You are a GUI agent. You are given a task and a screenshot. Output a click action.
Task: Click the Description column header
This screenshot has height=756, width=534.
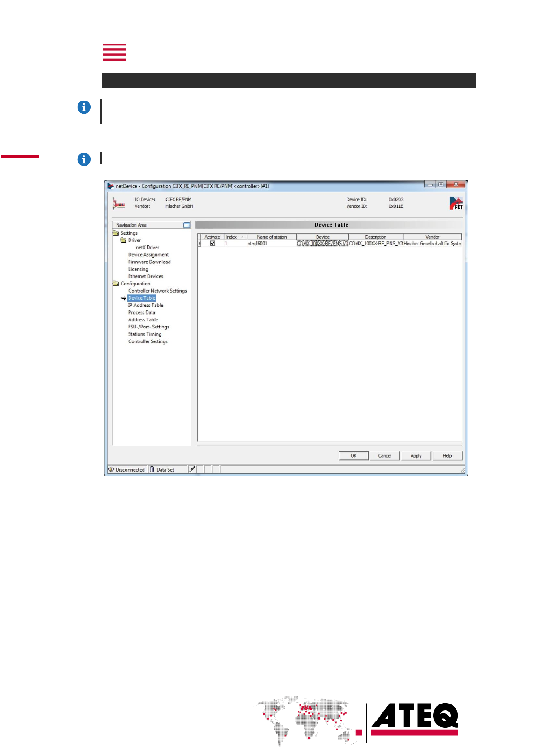point(376,237)
